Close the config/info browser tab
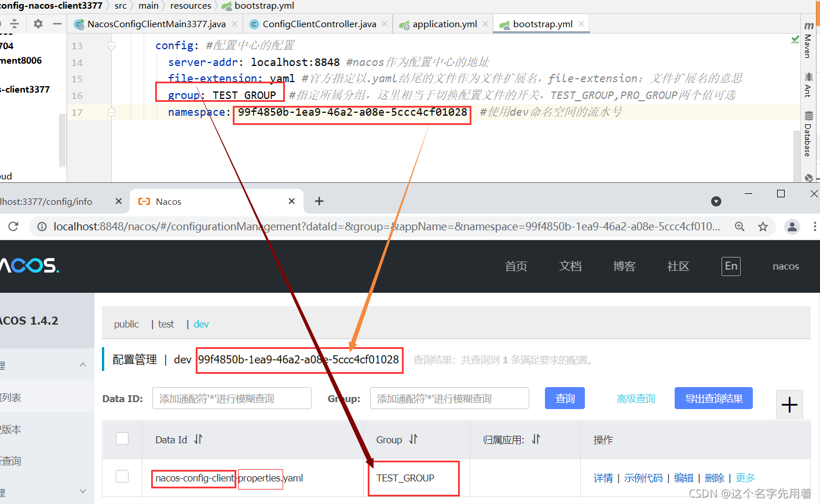Screen dimensions: 820x504 click(x=119, y=201)
